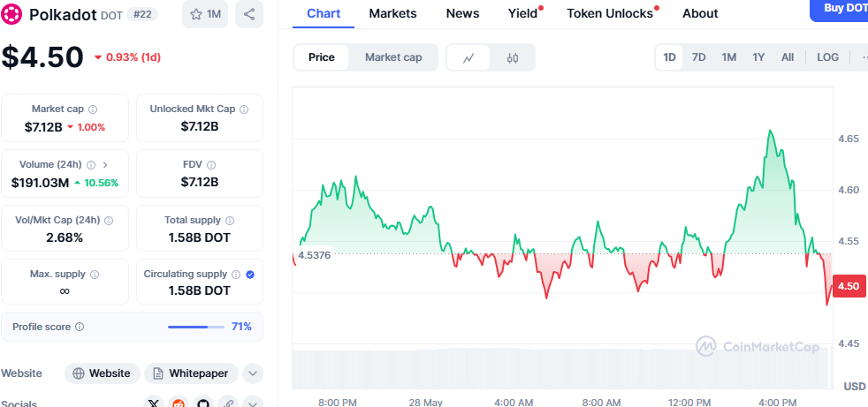
Task: Open the share icon button
Action: pos(249,14)
